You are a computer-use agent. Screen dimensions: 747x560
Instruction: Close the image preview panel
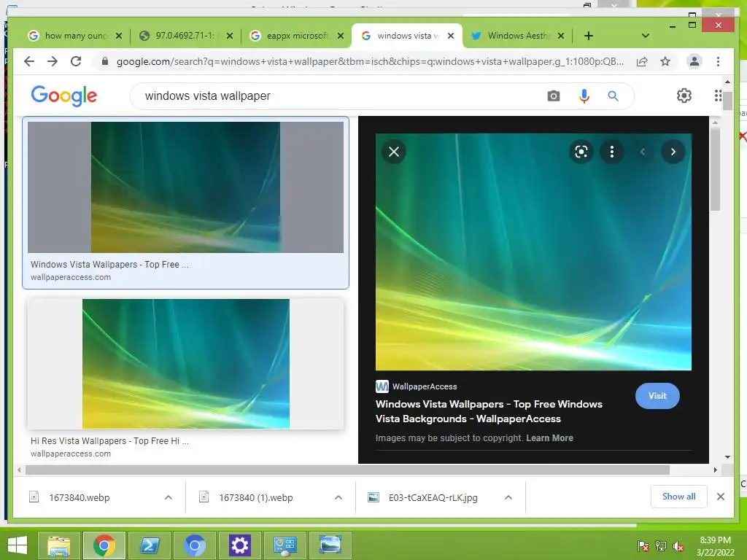pos(394,152)
